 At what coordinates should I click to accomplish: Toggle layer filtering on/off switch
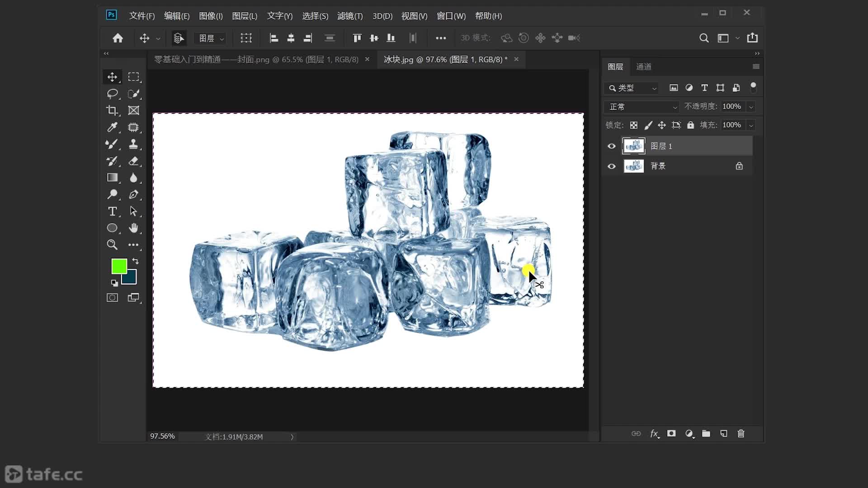(x=753, y=87)
